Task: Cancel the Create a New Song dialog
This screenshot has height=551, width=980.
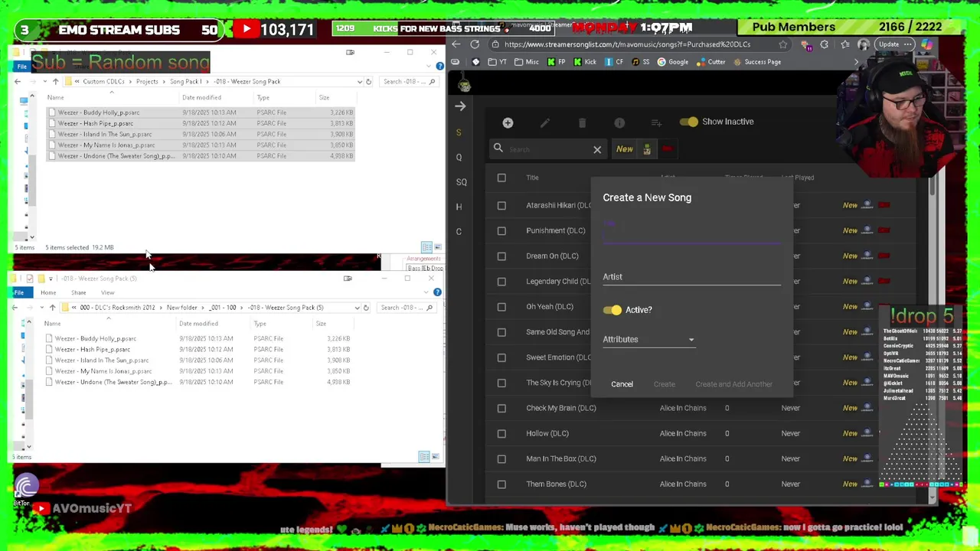Action: (622, 384)
